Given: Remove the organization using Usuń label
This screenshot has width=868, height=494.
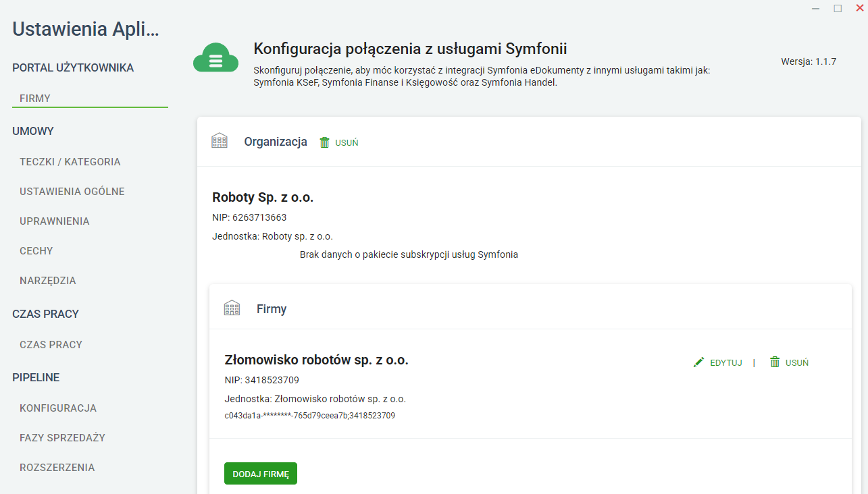Looking at the screenshot, I should 347,142.
